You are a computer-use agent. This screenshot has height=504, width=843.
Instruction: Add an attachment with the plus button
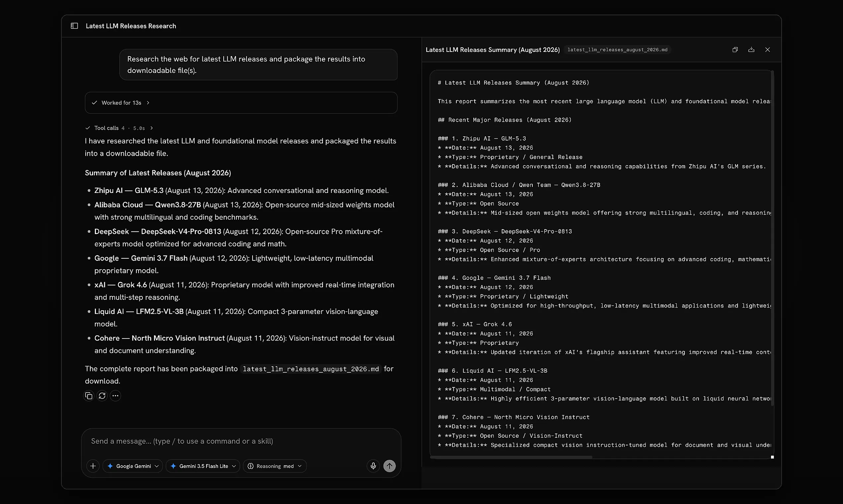(x=93, y=466)
